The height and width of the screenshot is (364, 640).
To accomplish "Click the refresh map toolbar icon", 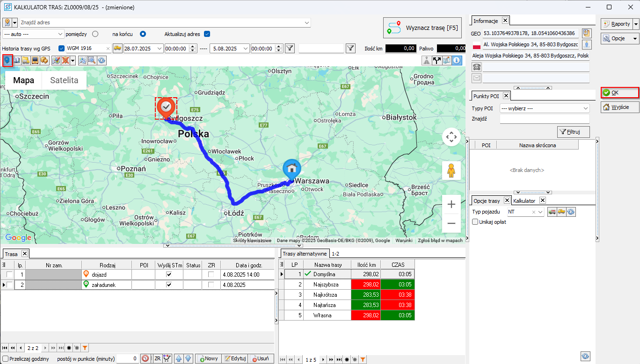I will 101,60.
